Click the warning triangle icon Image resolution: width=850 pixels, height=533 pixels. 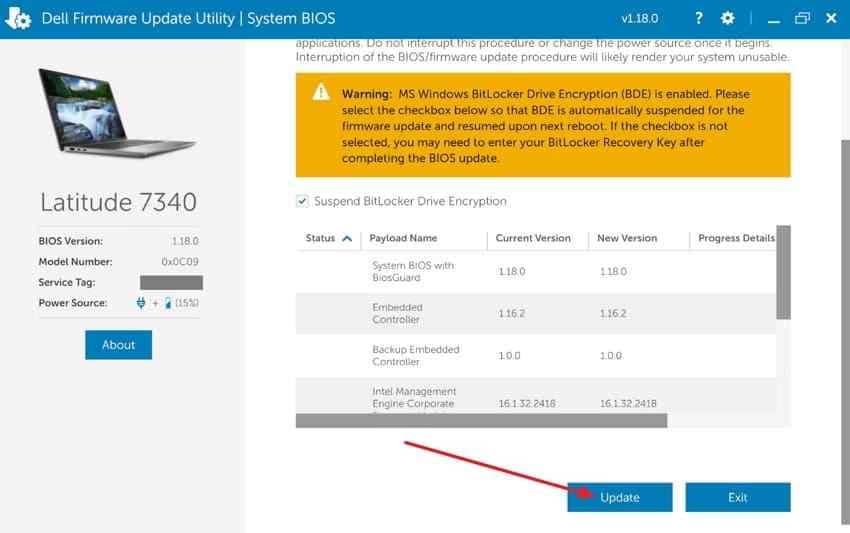coord(321,92)
